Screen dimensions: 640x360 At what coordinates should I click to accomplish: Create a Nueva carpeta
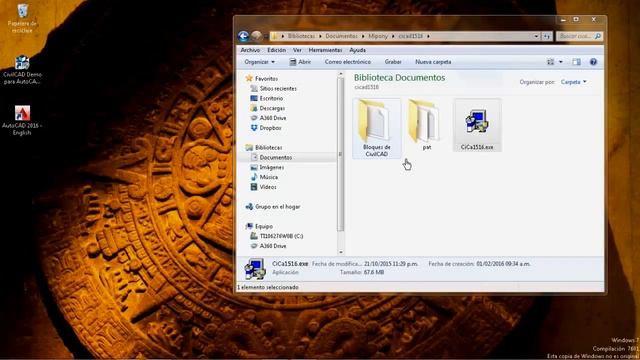tap(433, 62)
